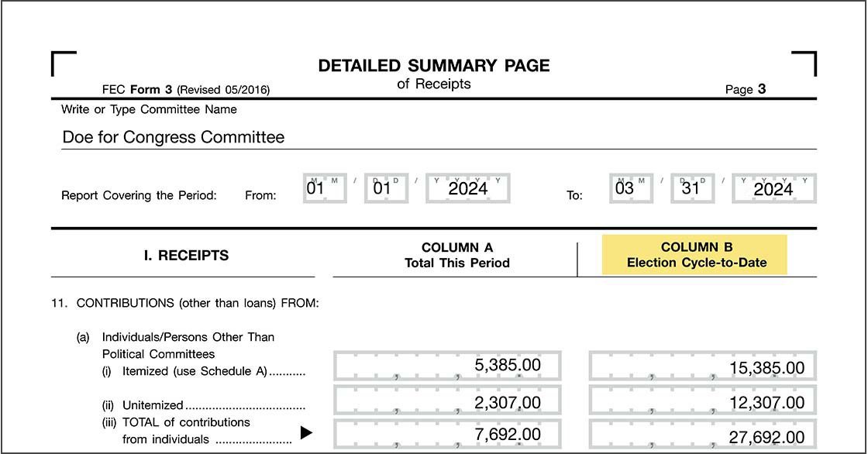Click Column A Itemized amount 5,385.00

pos(447,366)
